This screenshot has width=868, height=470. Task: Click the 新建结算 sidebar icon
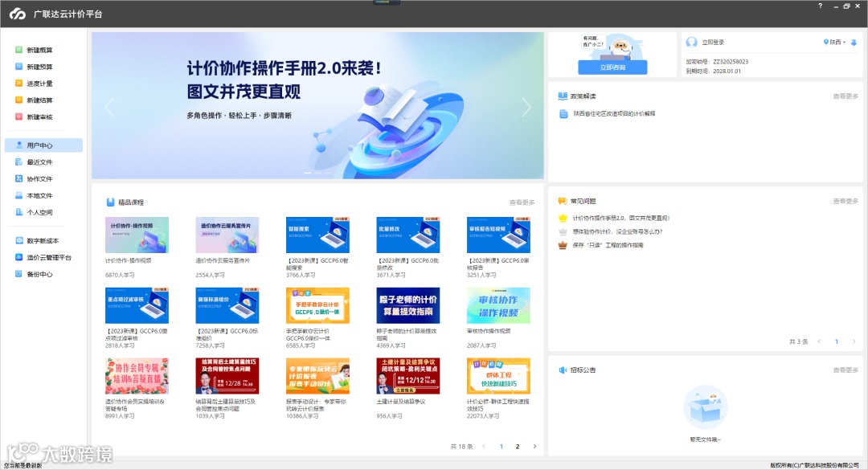[x=18, y=100]
